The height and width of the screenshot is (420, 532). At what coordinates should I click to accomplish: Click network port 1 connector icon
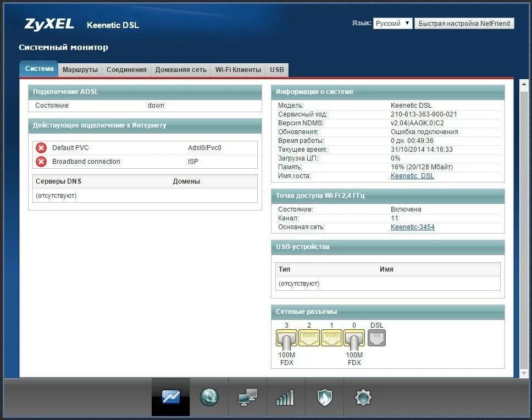click(x=331, y=338)
